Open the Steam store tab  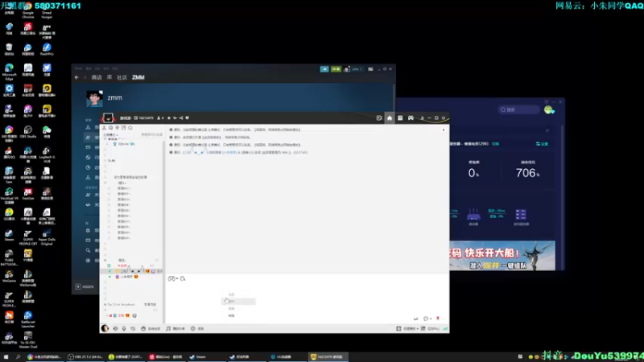tap(97, 77)
